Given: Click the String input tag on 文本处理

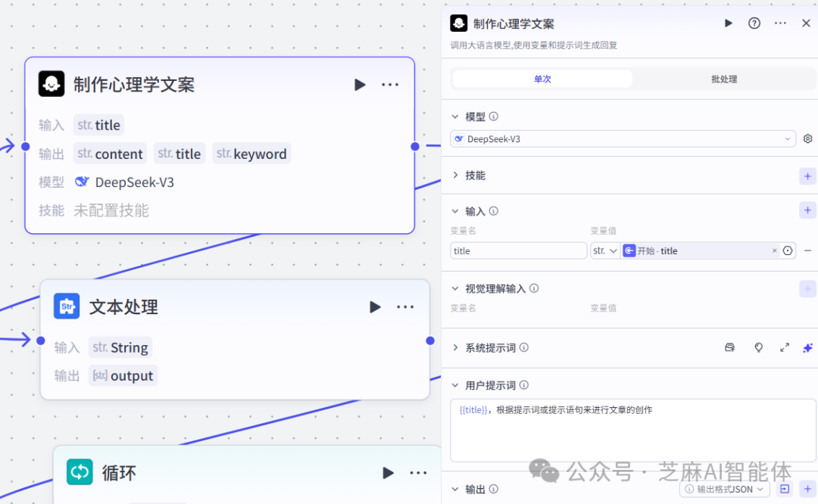Looking at the screenshot, I should (x=120, y=347).
